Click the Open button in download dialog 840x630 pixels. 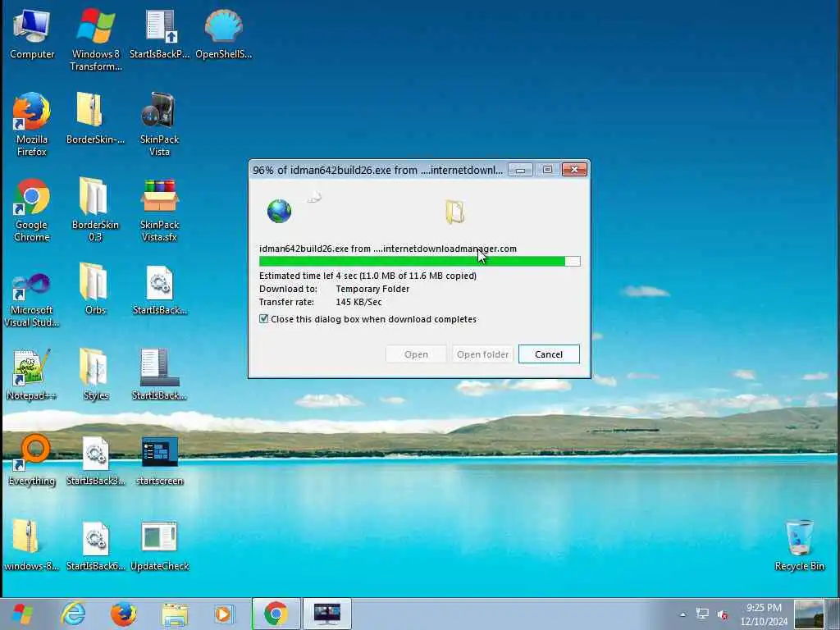[x=416, y=354]
